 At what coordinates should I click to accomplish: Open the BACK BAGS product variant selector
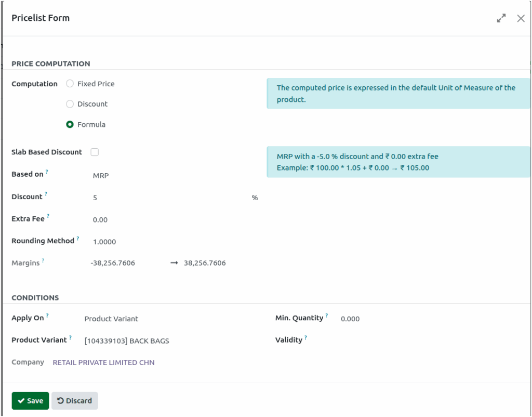(x=126, y=341)
